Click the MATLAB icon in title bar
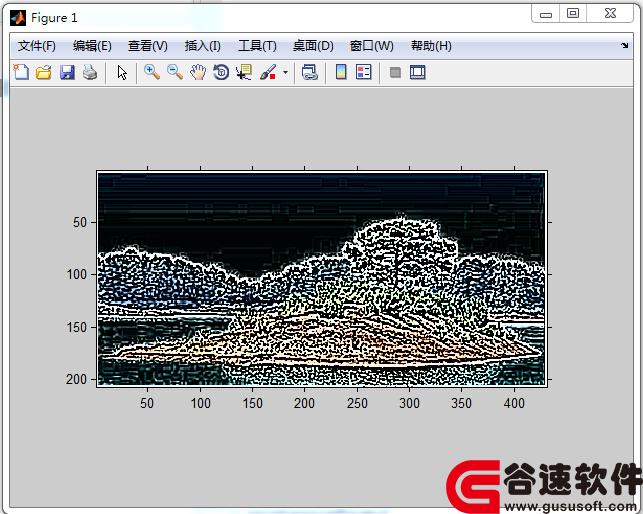The height and width of the screenshot is (514, 643). (18, 18)
